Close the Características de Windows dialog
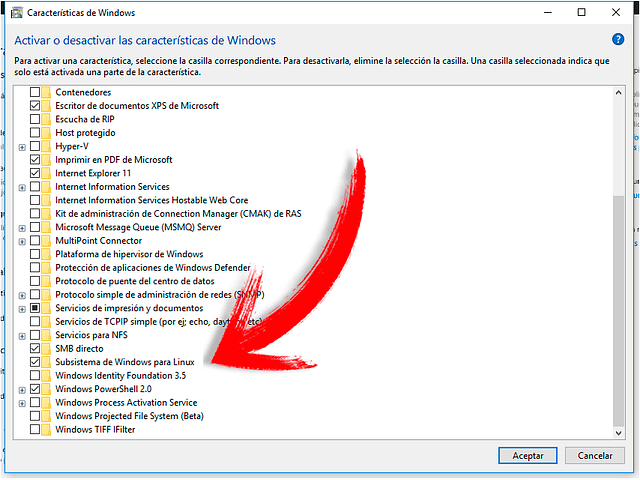Image resolution: width=640 pixels, height=480 pixels. coord(616,12)
